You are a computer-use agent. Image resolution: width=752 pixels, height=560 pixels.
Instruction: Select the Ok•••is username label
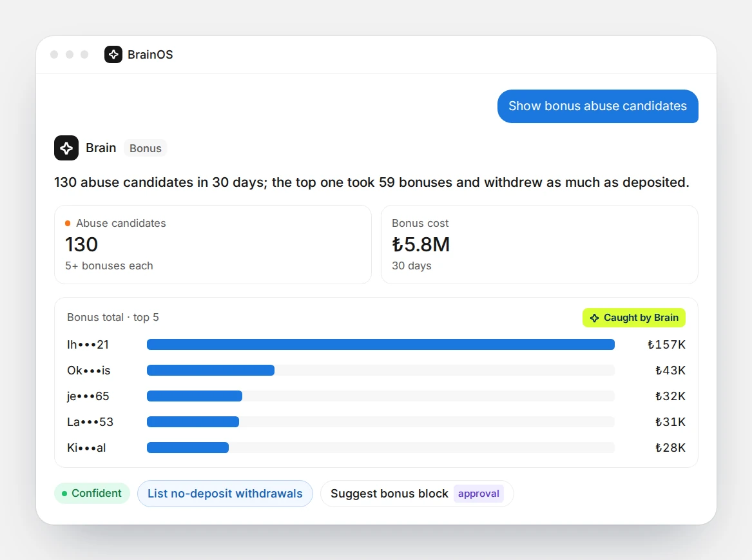tap(89, 371)
